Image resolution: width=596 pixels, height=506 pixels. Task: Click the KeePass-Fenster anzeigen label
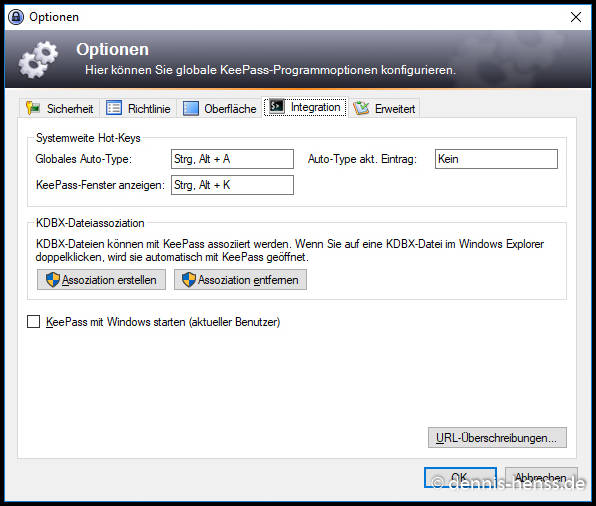(100, 185)
